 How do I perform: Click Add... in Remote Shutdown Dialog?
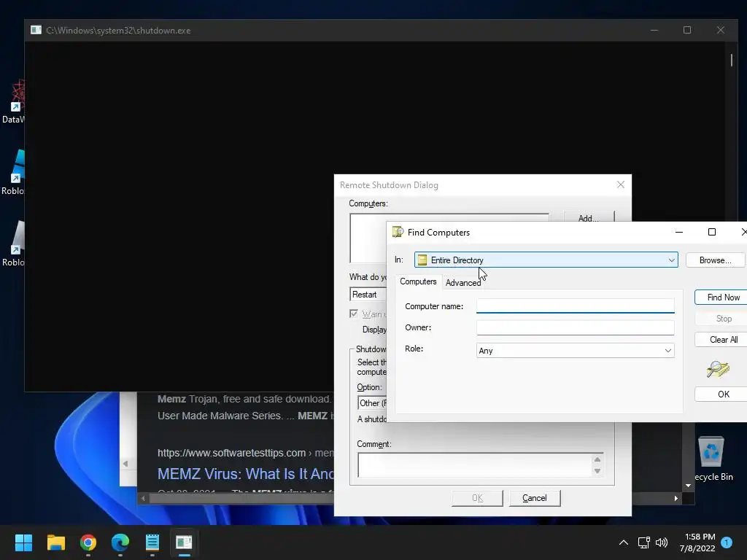click(589, 217)
